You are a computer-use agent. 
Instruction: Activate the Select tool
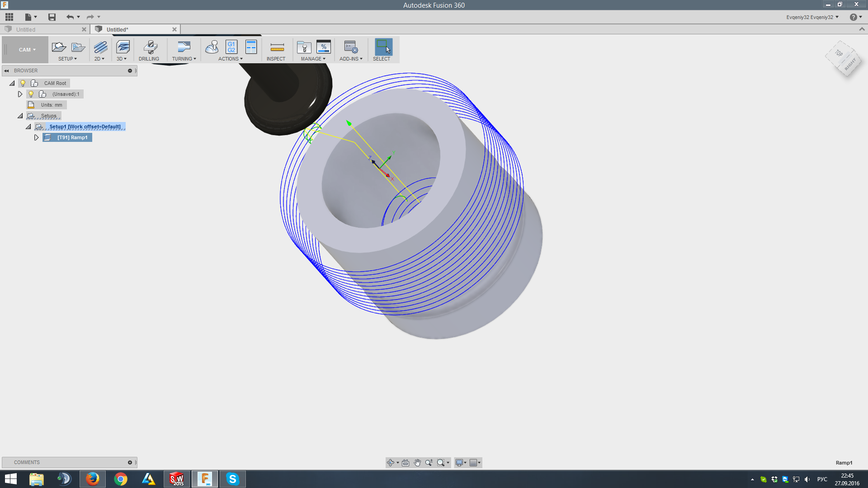[383, 47]
